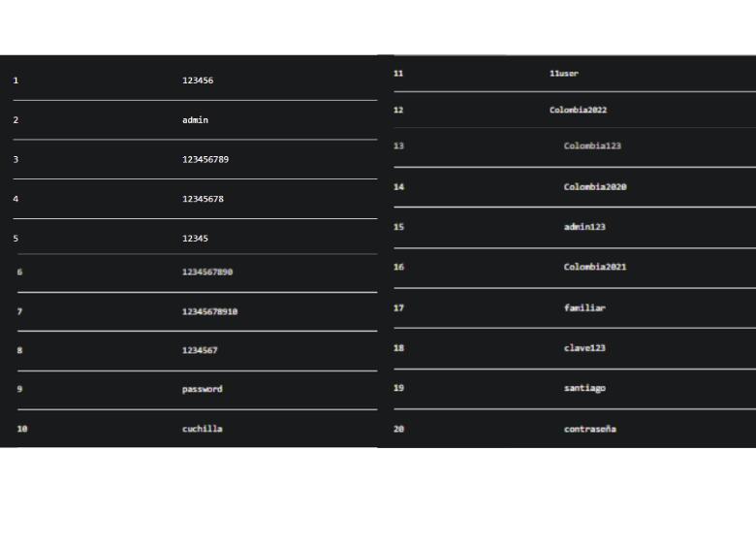Select the 'cuchilla' entry
Screen dimensions: 756x548
pos(202,429)
